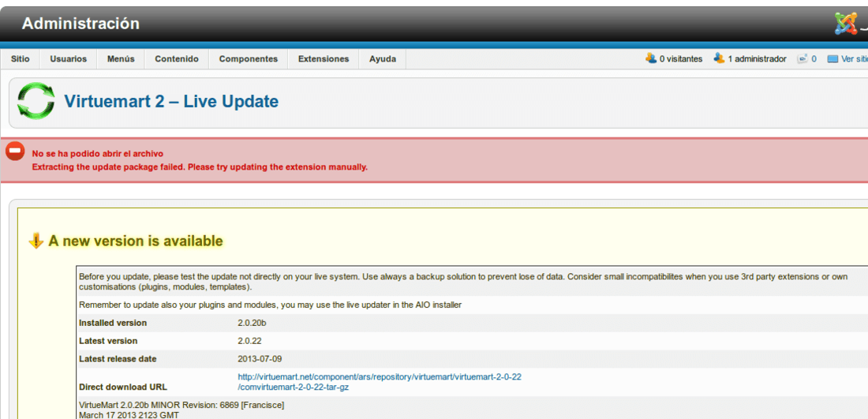Click the '1 administrador' status text
The width and height of the screenshot is (868, 419).
point(757,58)
